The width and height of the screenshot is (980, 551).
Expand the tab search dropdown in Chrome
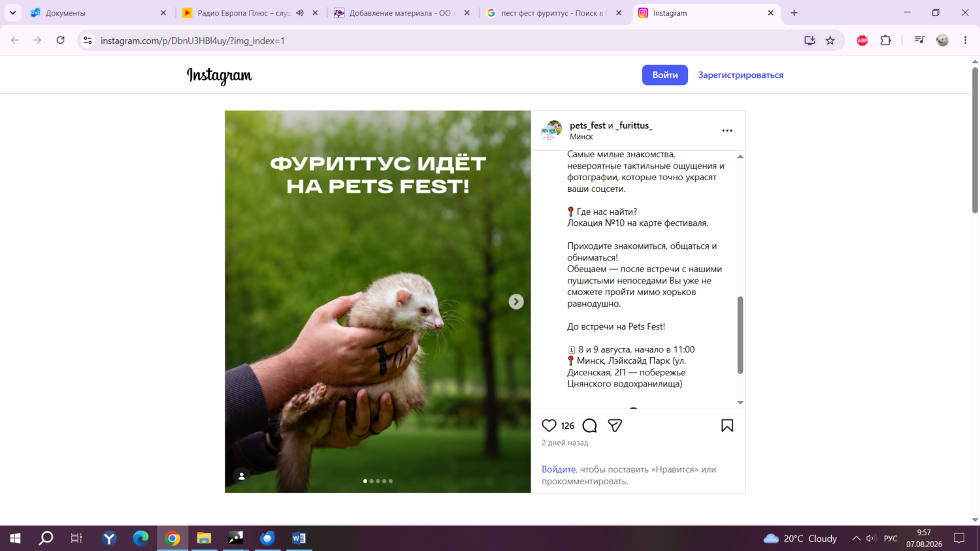point(12,13)
